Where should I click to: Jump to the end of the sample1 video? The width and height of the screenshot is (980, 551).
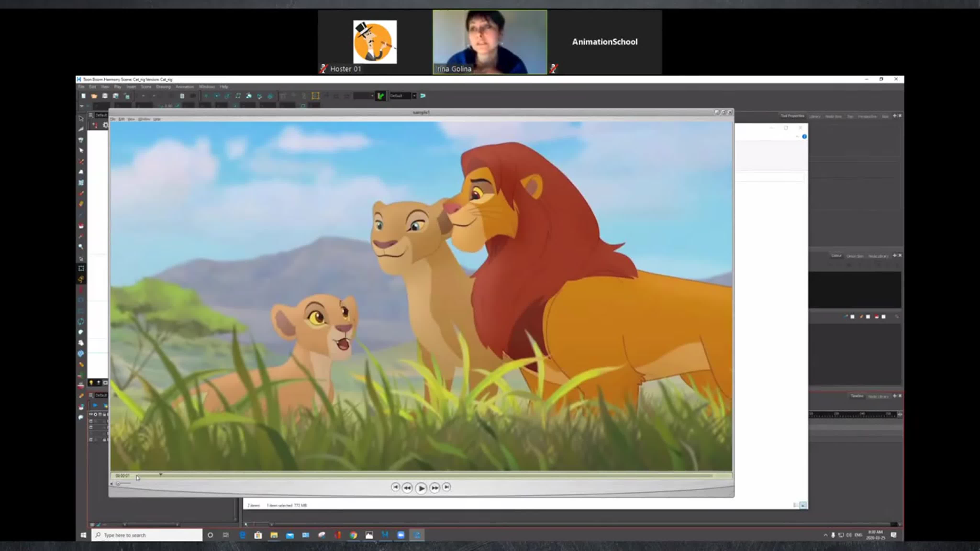(x=447, y=487)
